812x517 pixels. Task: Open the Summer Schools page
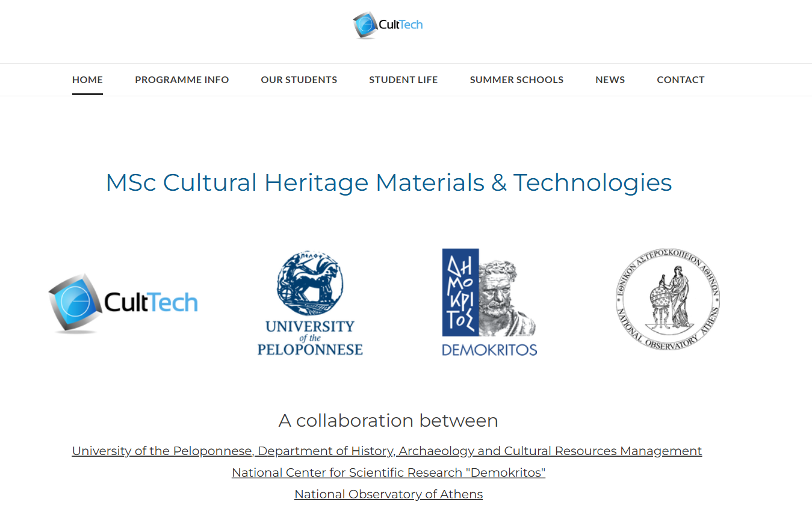point(516,79)
